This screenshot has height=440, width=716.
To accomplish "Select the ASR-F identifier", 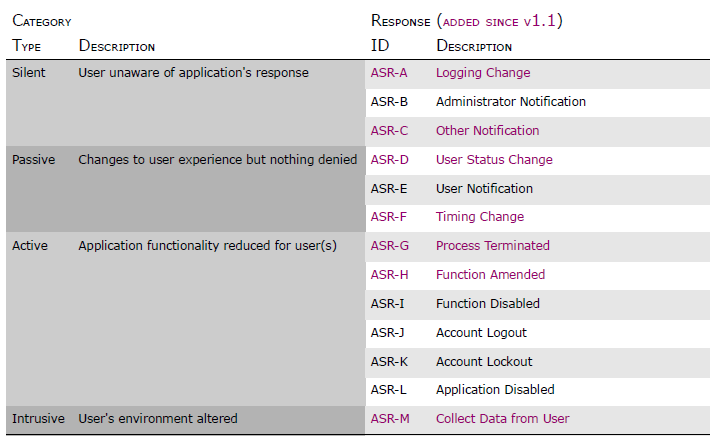I will pos(389,217).
